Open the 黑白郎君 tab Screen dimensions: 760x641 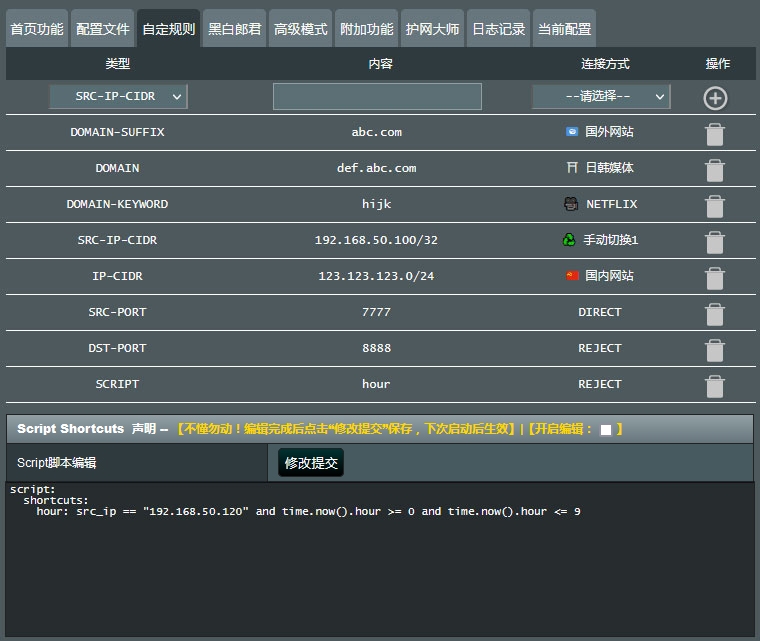pyautogui.click(x=235, y=29)
